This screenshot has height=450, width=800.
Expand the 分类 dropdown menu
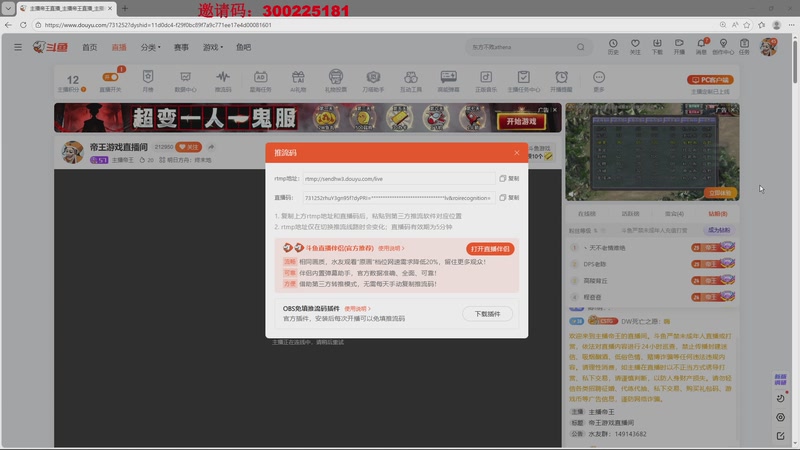point(151,47)
